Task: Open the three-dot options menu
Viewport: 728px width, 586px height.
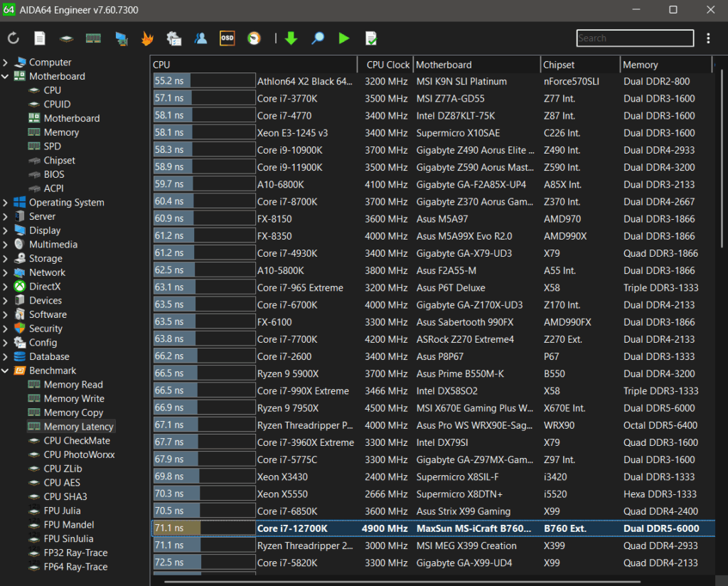Action: 708,38
